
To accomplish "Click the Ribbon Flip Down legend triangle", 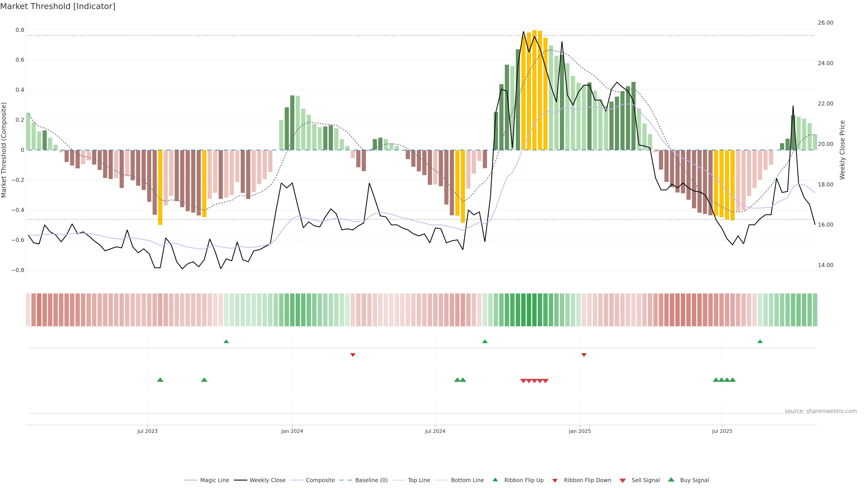I will (x=555, y=481).
